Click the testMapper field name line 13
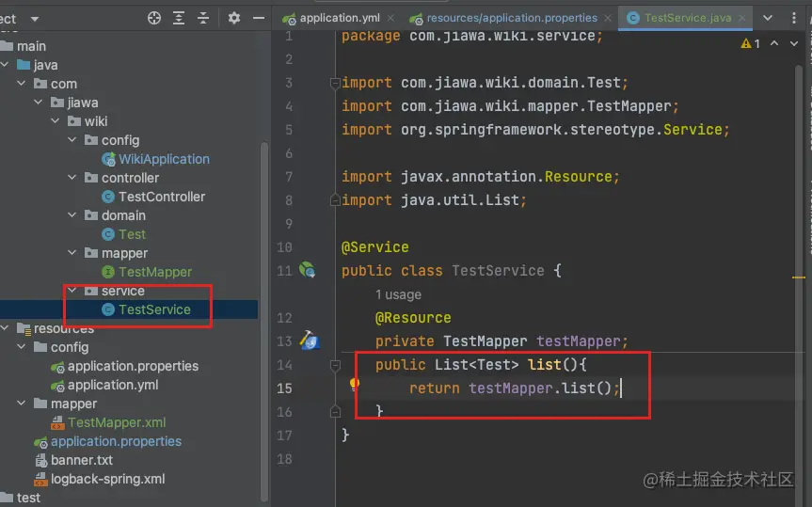 [578, 341]
